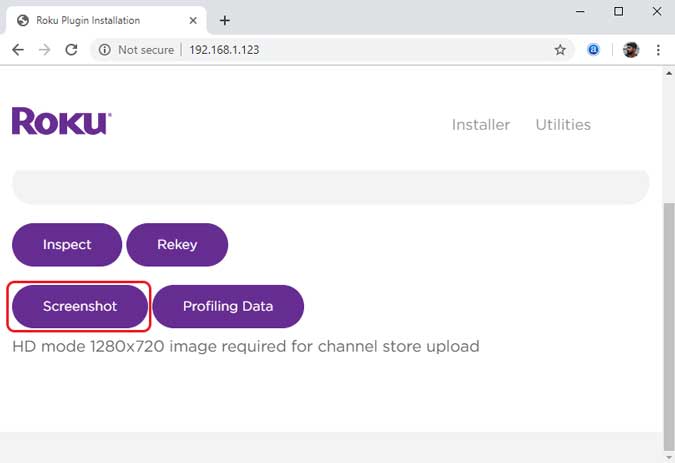Click the Rekey button
Viewport: 675px width, 463px height.
177,244
